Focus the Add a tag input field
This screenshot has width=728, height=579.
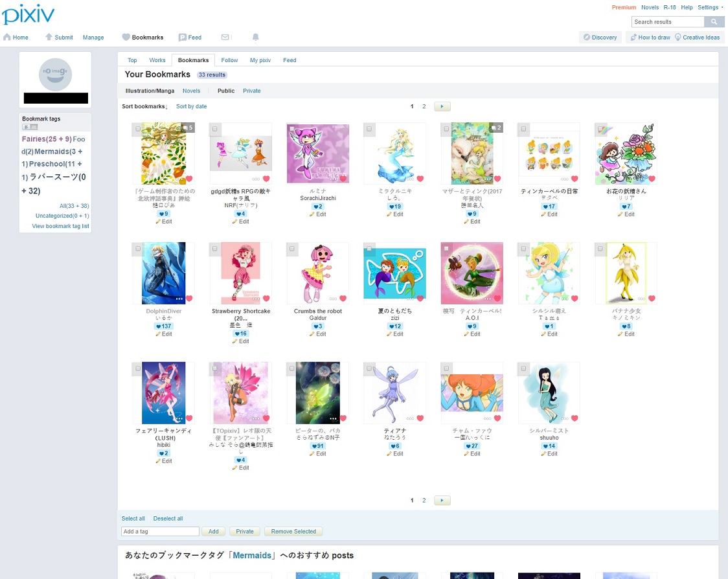[x=160, y=532]
